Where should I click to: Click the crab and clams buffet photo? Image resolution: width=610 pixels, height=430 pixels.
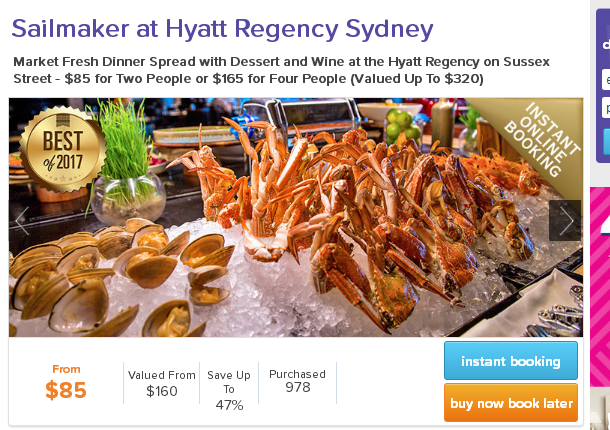tap(296, 217)
